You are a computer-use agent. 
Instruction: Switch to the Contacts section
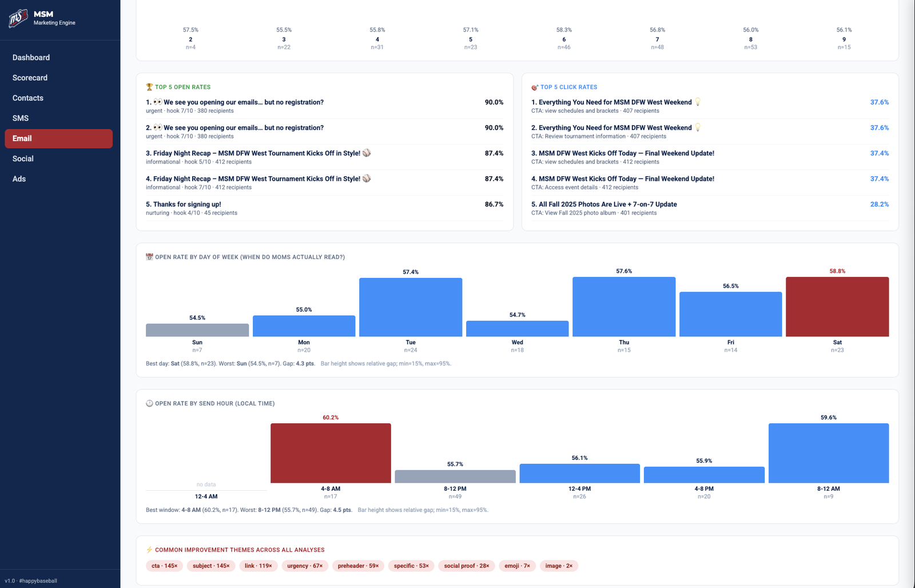coord(27,98)
